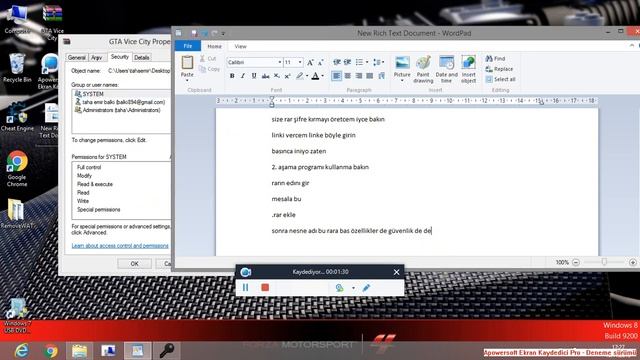Toggle Bold formatting
640x360 pixels.
click(232, 76)
